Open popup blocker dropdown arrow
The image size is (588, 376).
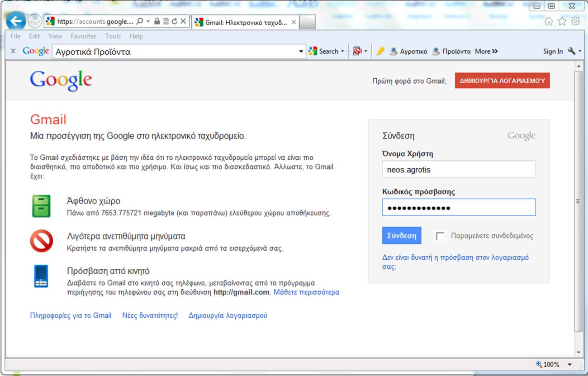click(x=365, y=52)
